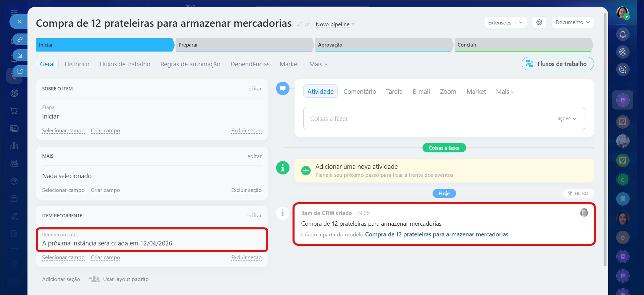Copy item link via chain icon beside title

click(x=308, y=24)
